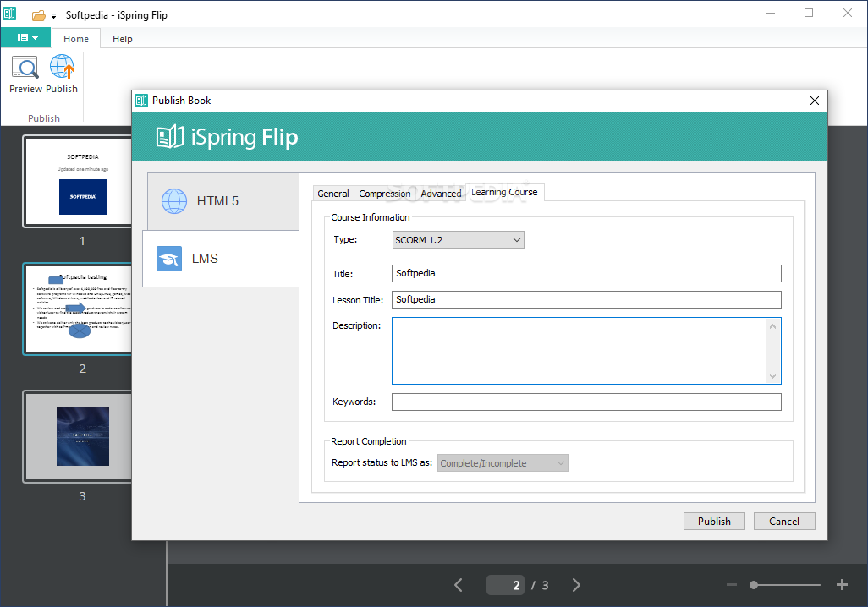Open the folder icon in title bar
The image size is (868, 607).
38,15
